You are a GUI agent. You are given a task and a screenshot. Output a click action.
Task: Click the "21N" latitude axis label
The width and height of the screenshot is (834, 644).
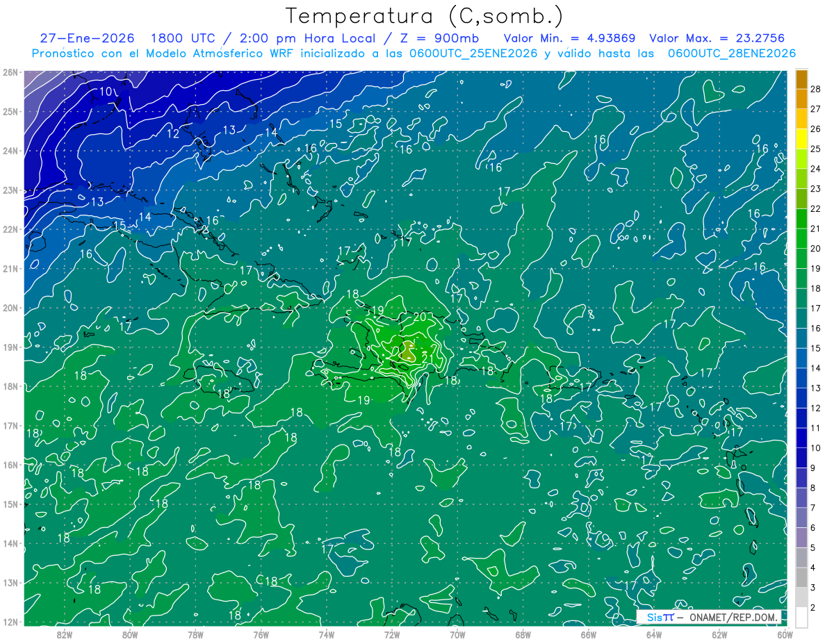(10, 268)
